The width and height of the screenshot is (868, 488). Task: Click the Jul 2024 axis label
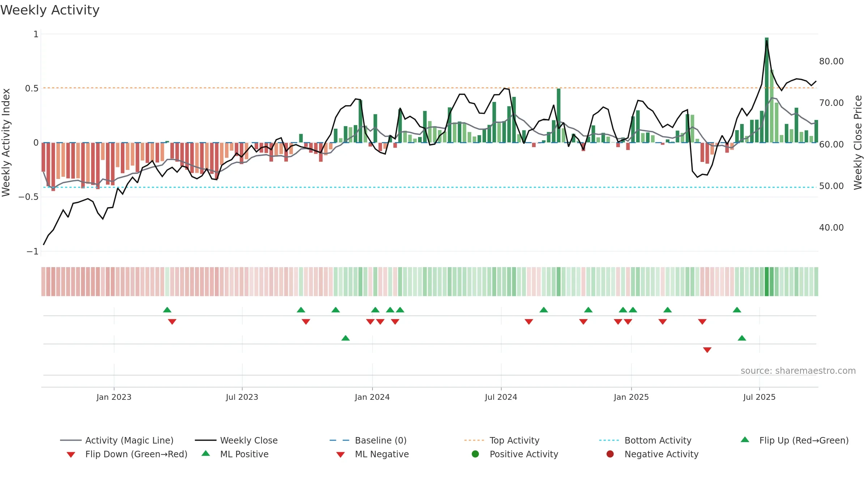pos(501,397)
